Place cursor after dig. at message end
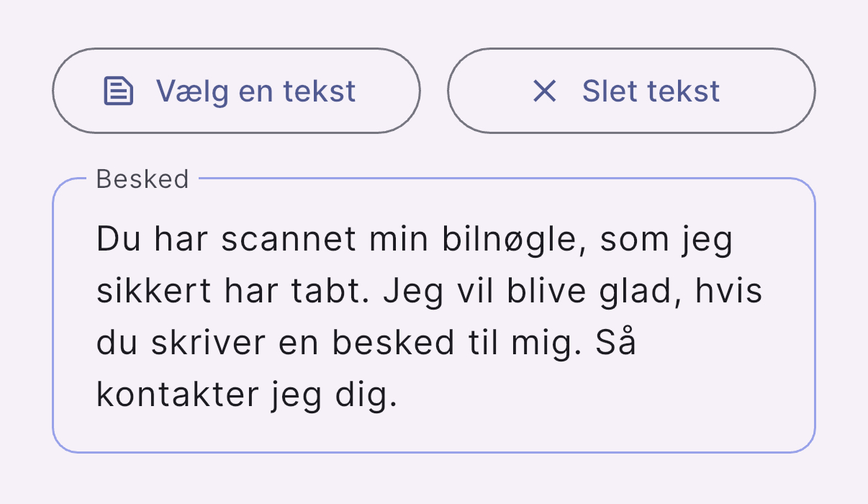Screen dimensions: 868x504 click(398, 396)
